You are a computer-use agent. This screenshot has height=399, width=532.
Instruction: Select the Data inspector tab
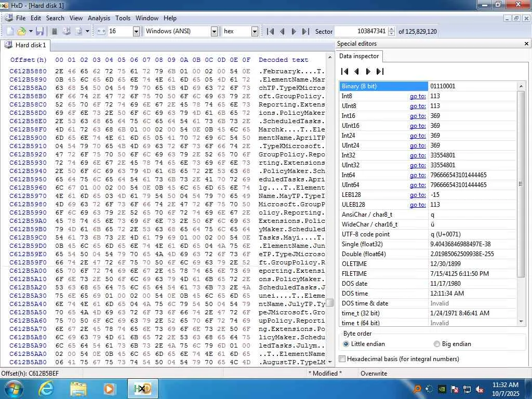pyautogui.click(x=359, y=56)
